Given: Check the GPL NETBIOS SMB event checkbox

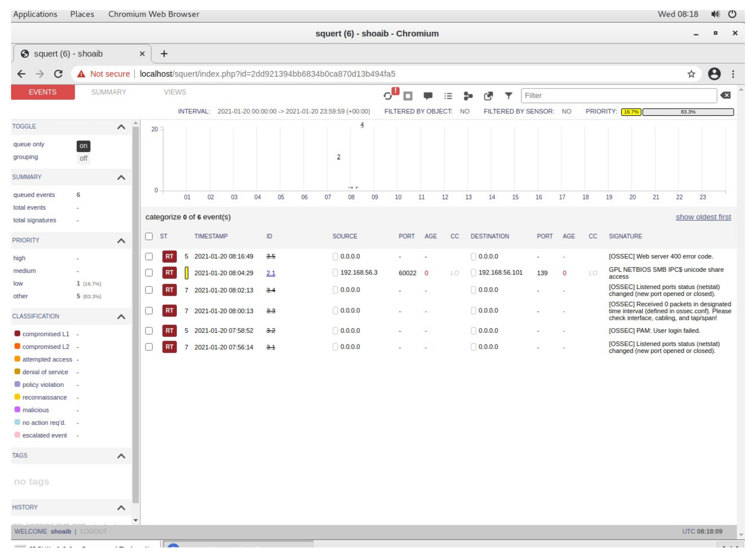Looking at the screenshot, I should (149, 273).
